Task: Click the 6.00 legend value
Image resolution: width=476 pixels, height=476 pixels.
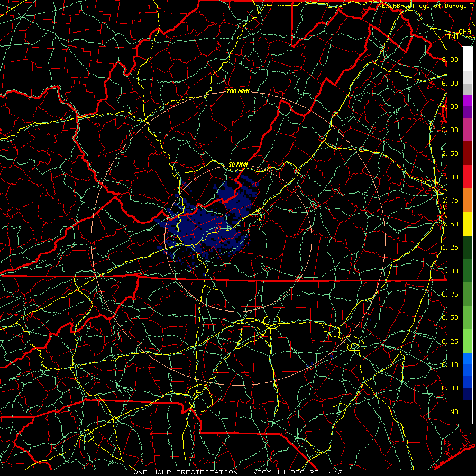Action: tap(450, 83)
